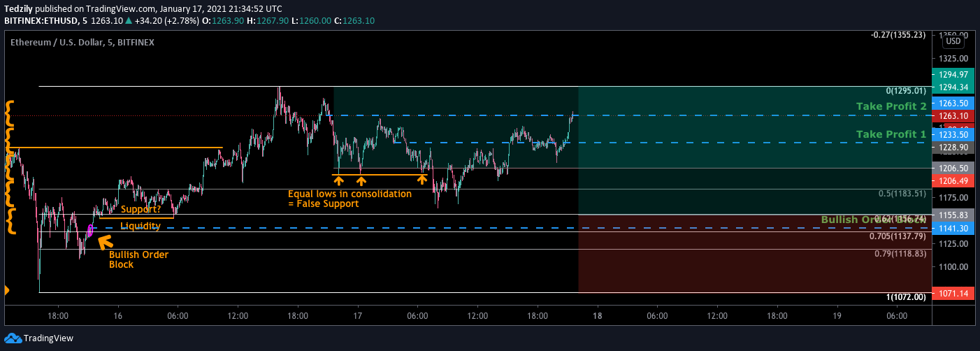Image resolution: width=980 pixels, height=351 pixels.
Task: Click the date label 18 on the time axis
Action: coord(597,316)
